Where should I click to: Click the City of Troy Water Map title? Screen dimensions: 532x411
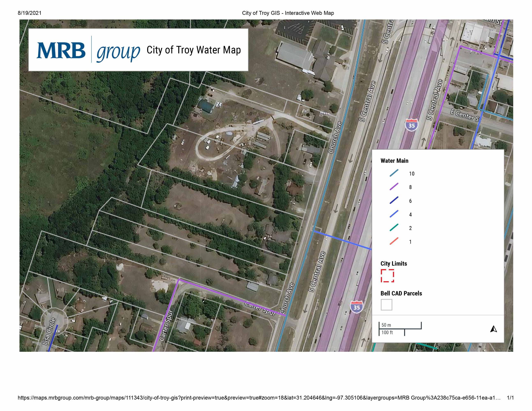click(x=194, y=50)
